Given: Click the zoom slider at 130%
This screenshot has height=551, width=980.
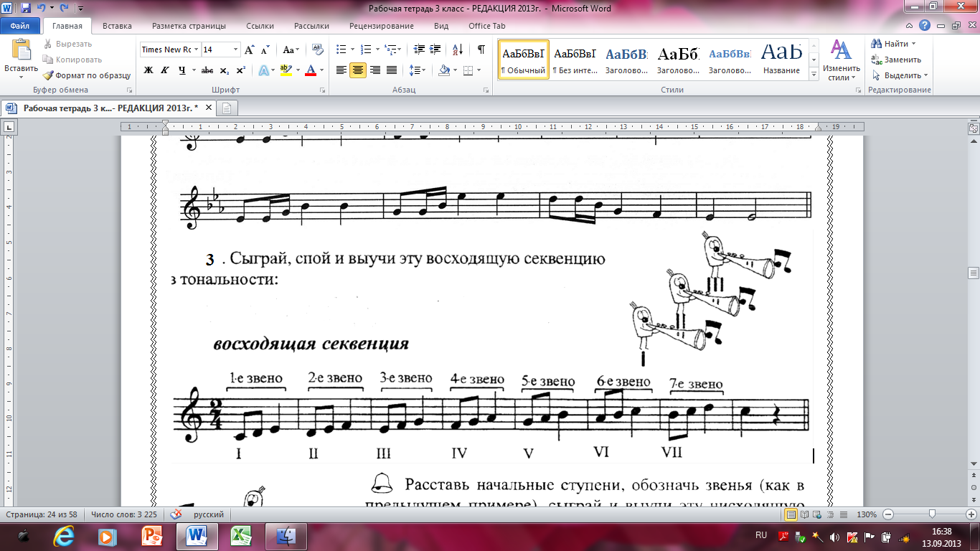Looking at the screenshot, I should click(931, 514).
